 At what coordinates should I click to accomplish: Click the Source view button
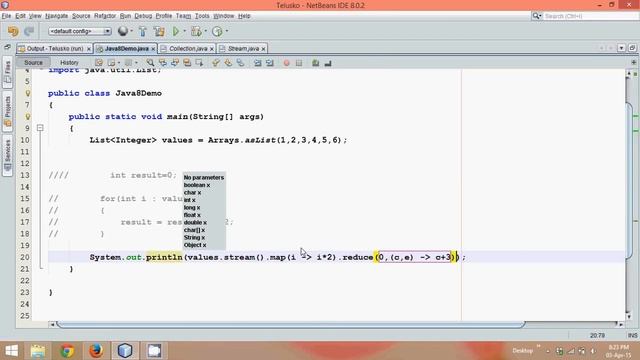pyautogui.click(x=33, y=62)
